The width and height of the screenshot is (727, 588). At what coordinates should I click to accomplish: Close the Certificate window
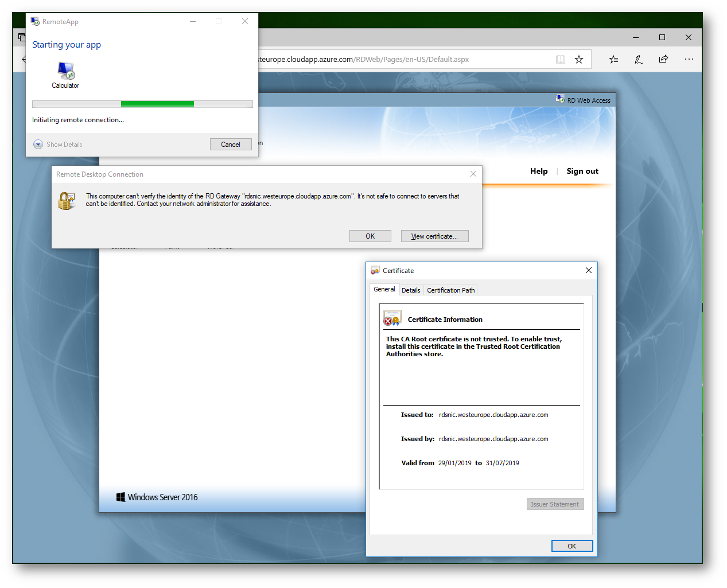coord(589,270)
